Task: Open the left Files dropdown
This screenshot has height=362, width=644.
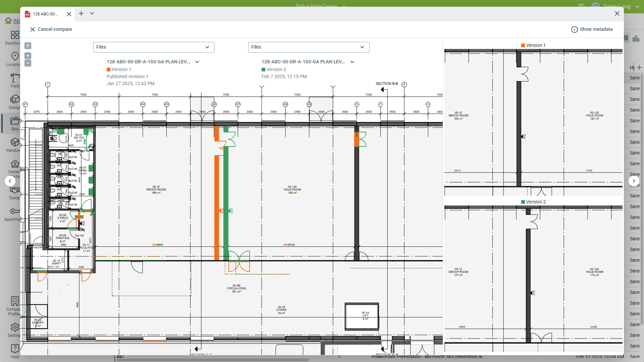Action: tap(154, 47)
